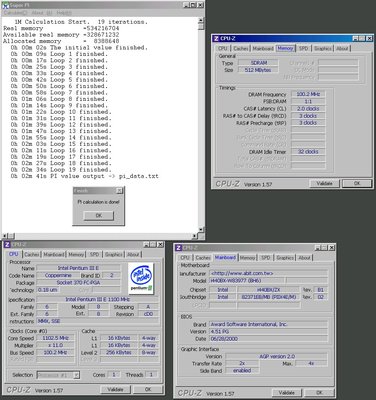Click the pi_data.txt output line
Viewport: 376px width, 400px height.
pos(85,176)
